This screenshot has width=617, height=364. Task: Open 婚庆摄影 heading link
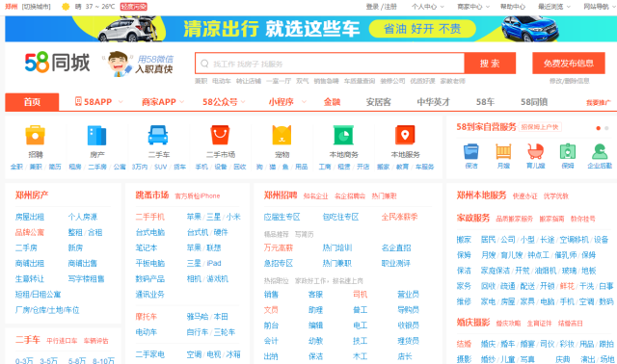tap(473, 323)
